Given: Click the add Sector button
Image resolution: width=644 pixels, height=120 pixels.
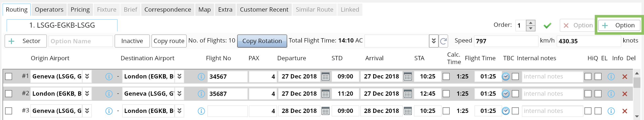Looking at the screenshot, I should coord(26,41).
